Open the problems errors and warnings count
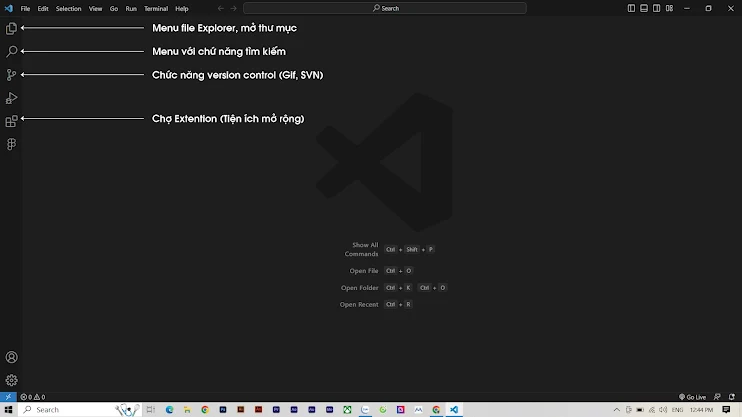The height and width of the screenshot is (417, 742). 33,397
